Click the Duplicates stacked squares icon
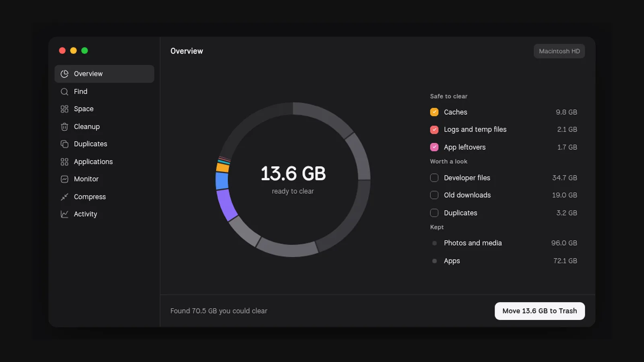 tap(64, 144)
